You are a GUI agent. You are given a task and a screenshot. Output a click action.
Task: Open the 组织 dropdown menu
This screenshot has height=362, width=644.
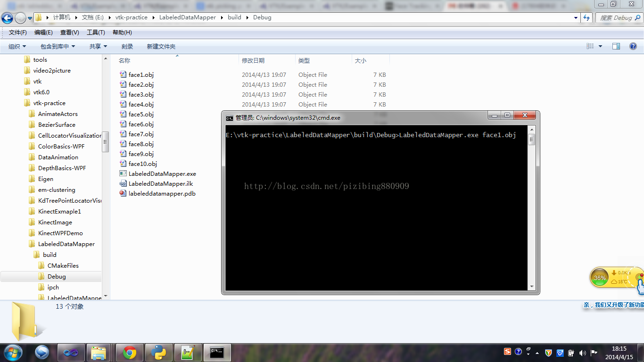[x=17, y=46]
